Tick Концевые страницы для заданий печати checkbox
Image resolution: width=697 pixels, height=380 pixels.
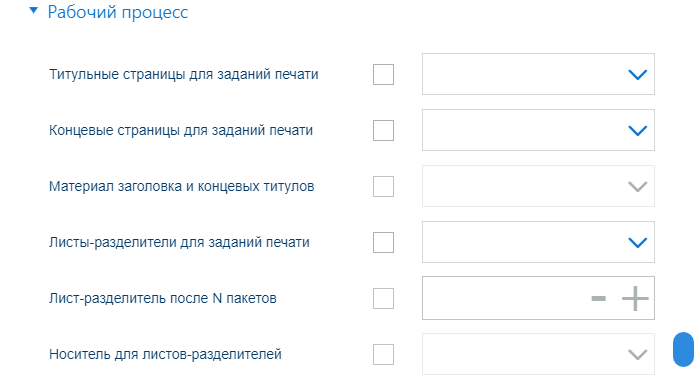pyautogui.click(x=383, y=130)
